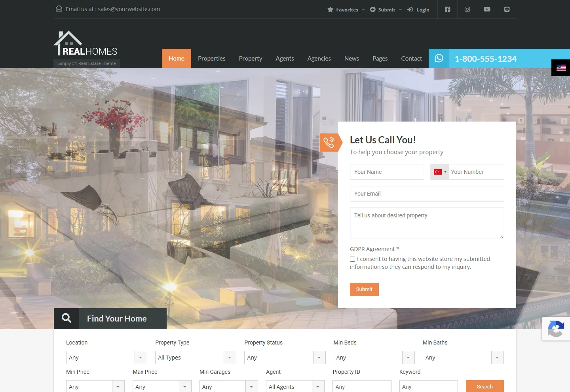Click the search magnifier icon
The height and width of the screenshot is (392, 570).
(x=66, y=318)
